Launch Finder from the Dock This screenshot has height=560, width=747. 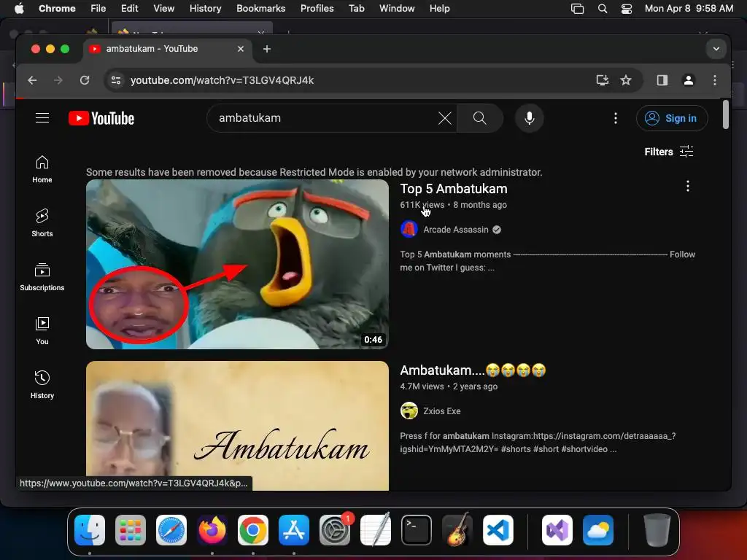[x=90, y=530]
